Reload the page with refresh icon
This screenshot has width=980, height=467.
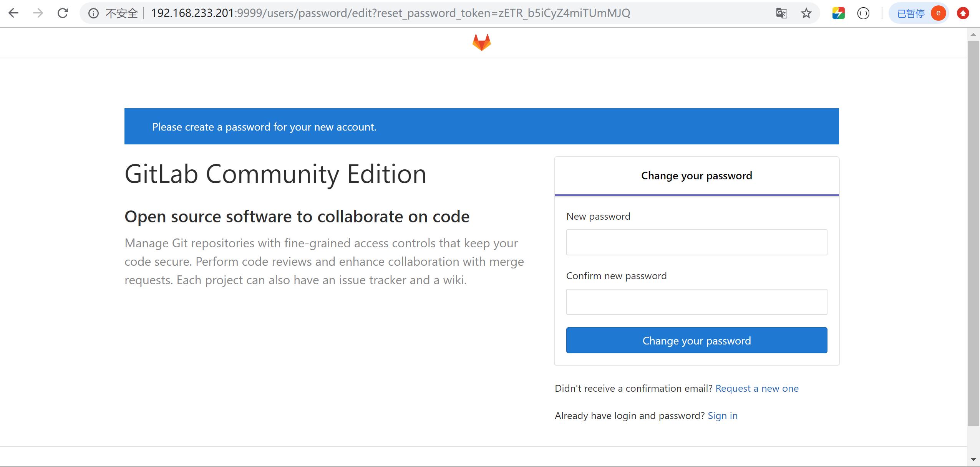[63, 13]
